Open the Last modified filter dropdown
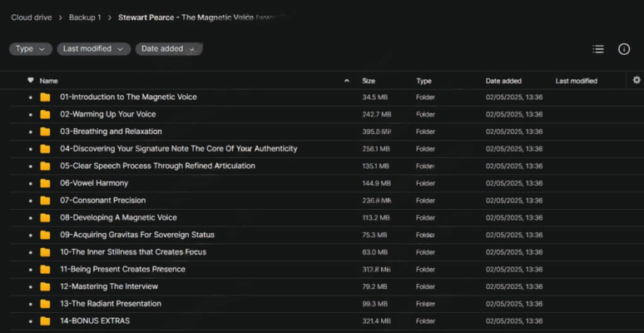The image size is (644, 333). coord(94,49)
